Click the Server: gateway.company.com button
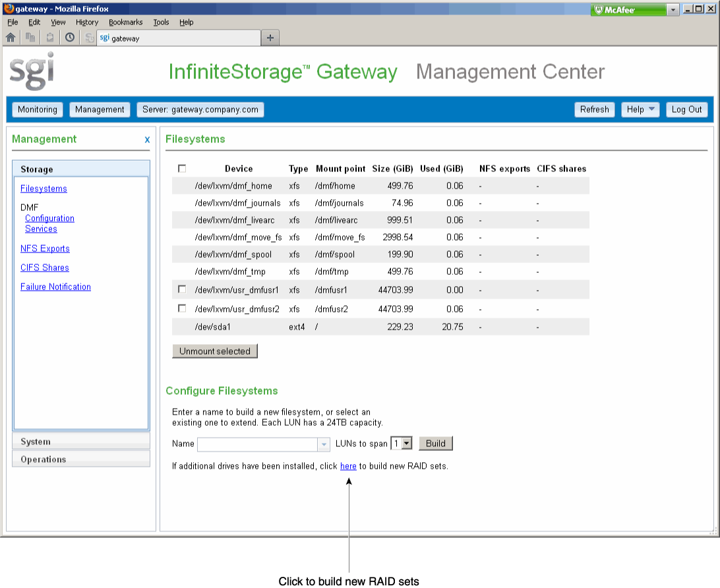Screen dimensions: 720x588 [x=200, y=109]
